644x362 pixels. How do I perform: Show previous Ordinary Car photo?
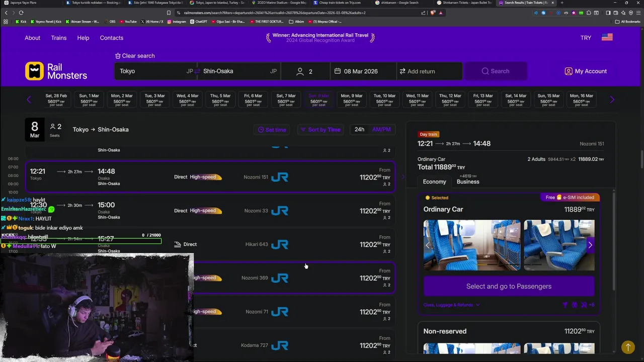[x=428, y=245]
